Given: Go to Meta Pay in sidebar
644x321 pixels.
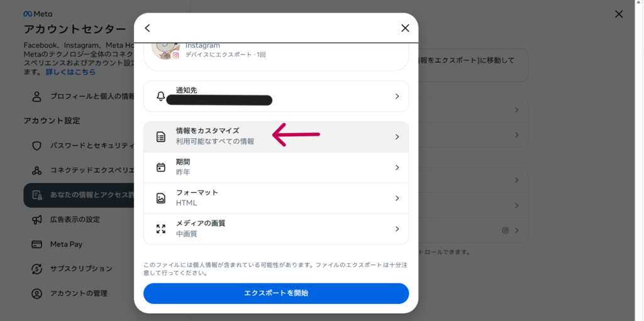Looking at the screenshot, I should pyautogui.click(x=66, y=244).
